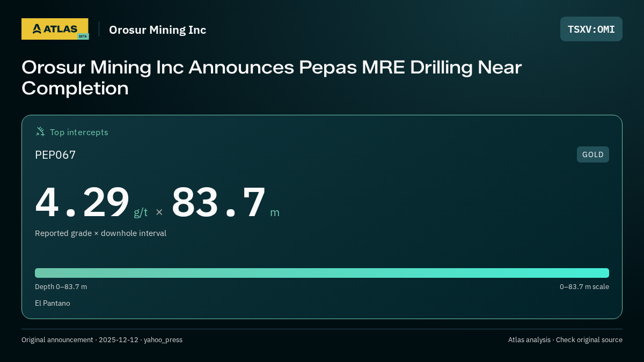Viewport: 644px width, 362px height.
Task: Click the depth interval progress bar
Action: click(322, 273)
